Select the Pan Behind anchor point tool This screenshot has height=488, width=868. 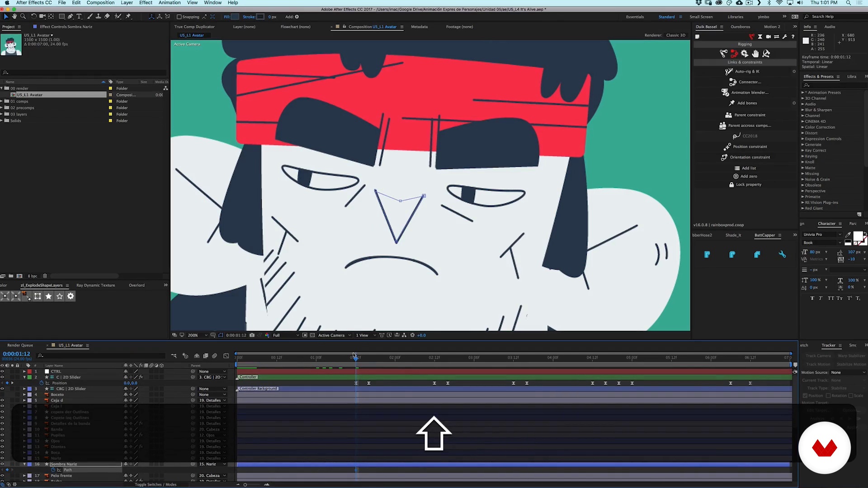point(51,16)
